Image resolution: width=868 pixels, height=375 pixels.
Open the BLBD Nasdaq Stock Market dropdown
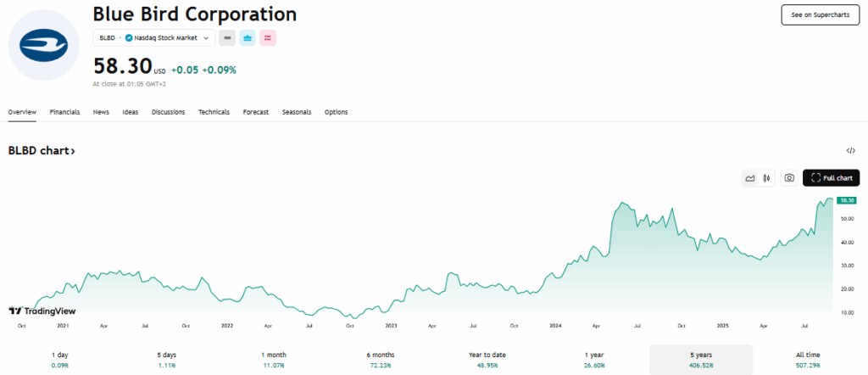[x=154, y=38]
